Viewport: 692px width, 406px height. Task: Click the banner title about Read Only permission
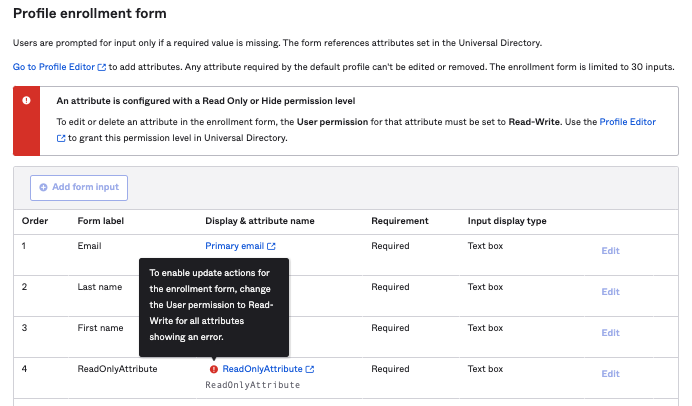coord(206,101)
